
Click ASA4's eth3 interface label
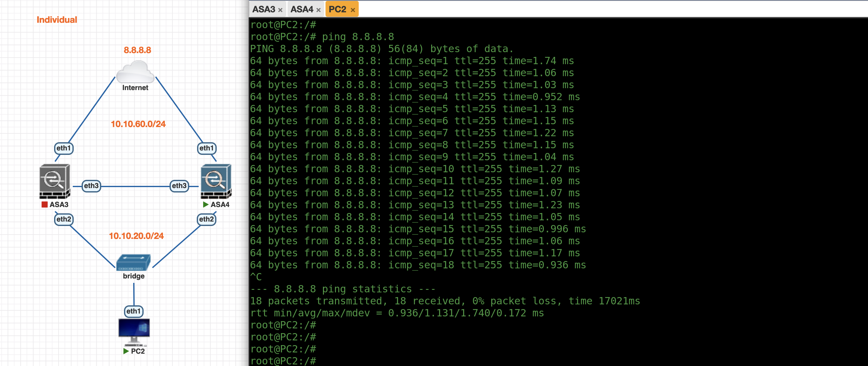tap(179, 186)
